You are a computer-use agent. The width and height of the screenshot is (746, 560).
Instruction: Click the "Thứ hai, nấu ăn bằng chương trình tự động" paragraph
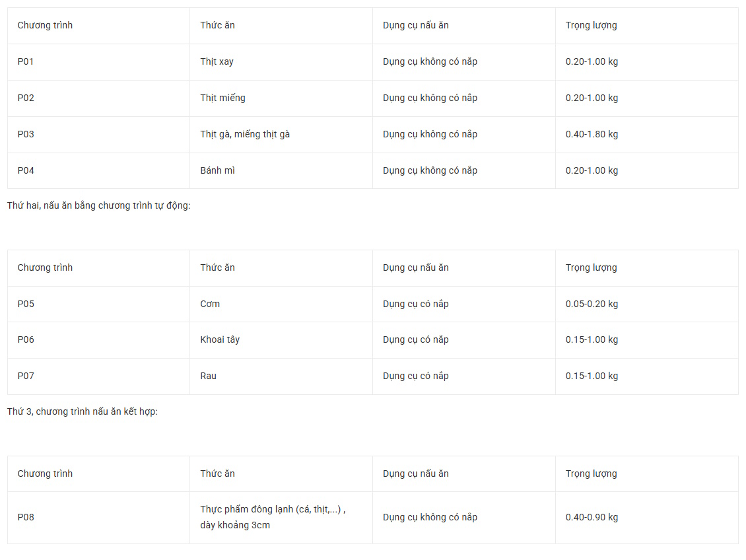[x=99, y=205]
